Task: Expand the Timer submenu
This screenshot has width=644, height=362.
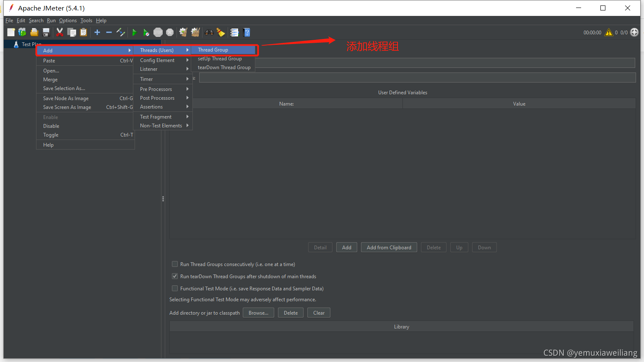Action: click(x=163, y=79)
